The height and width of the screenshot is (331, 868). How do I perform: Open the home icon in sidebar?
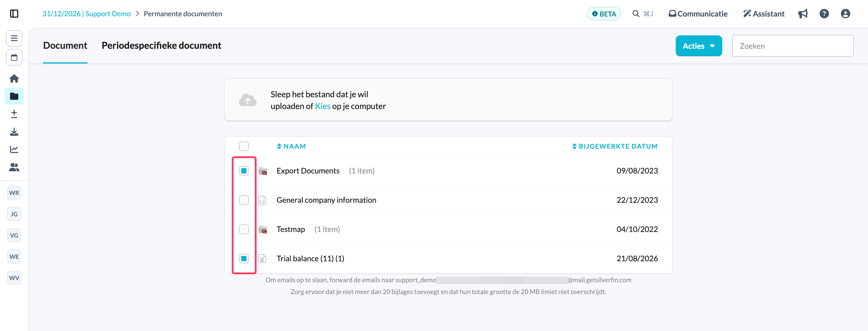pyautogui.click(x=14, y=79)
